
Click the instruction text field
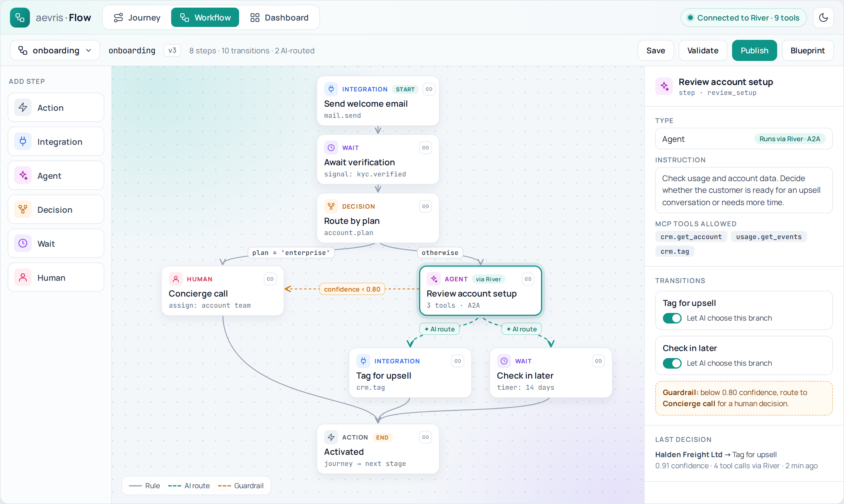click(744, 190)
